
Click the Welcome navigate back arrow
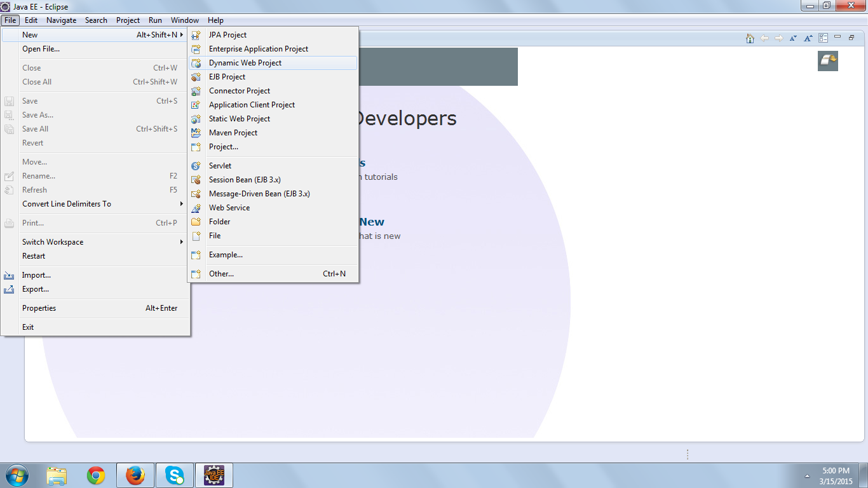coord(764,38)
